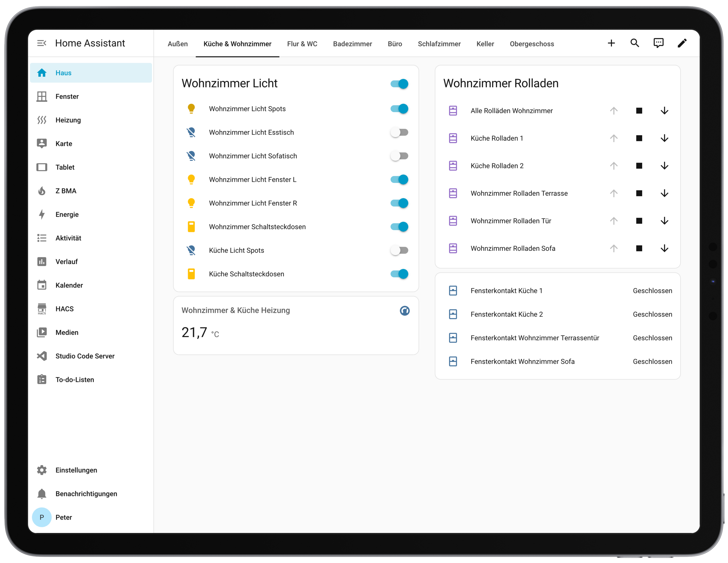Open HACS from the sidebar
The image size is (728, 563).
coord(64,309)
